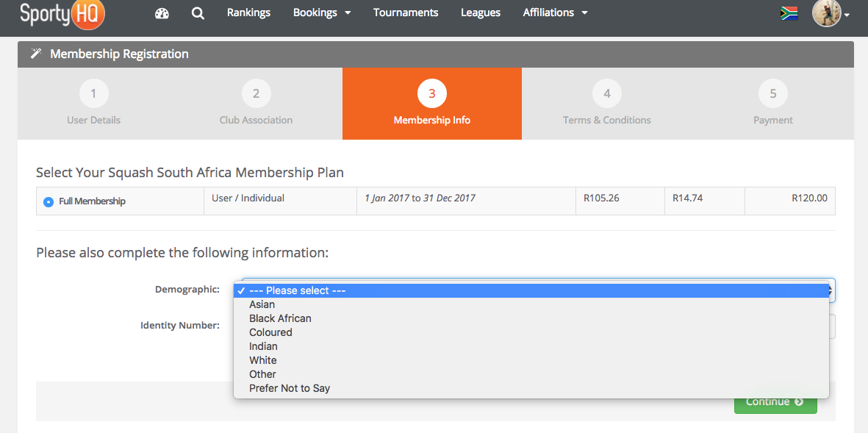This screenshot has width=868, height=433.
Task: Click the R14.74 tax cell
Action: click(x=705, y=201)
